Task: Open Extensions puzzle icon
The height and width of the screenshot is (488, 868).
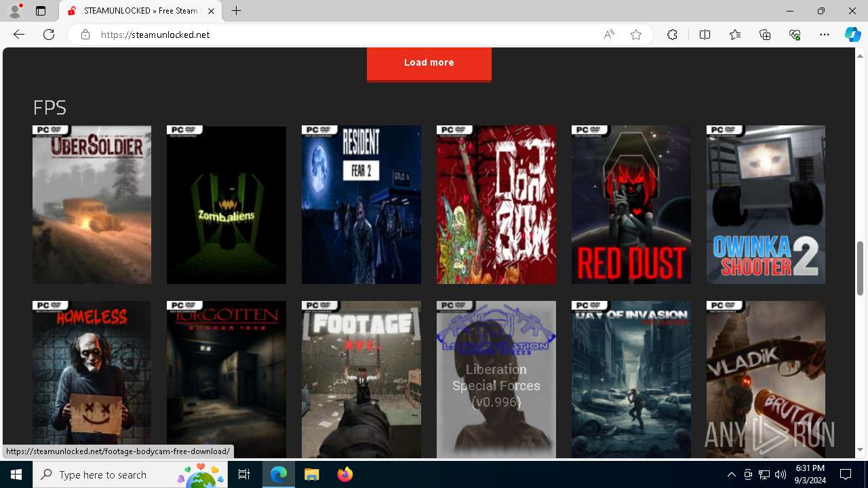Action: coord(672,35)
